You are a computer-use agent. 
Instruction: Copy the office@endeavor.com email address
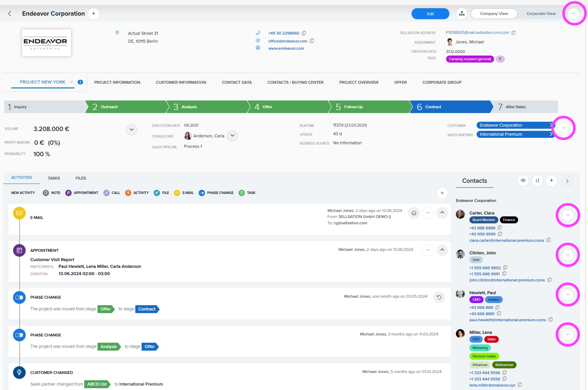coord(312,41)
